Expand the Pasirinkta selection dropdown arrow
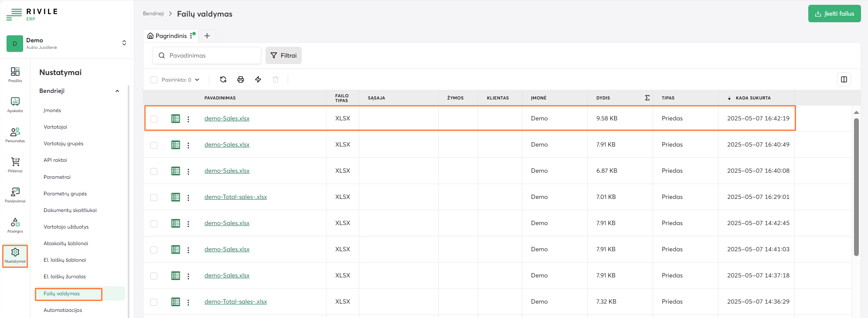This screenshot has width=868, height=318. pyautogui.click(x=197, y=80)
